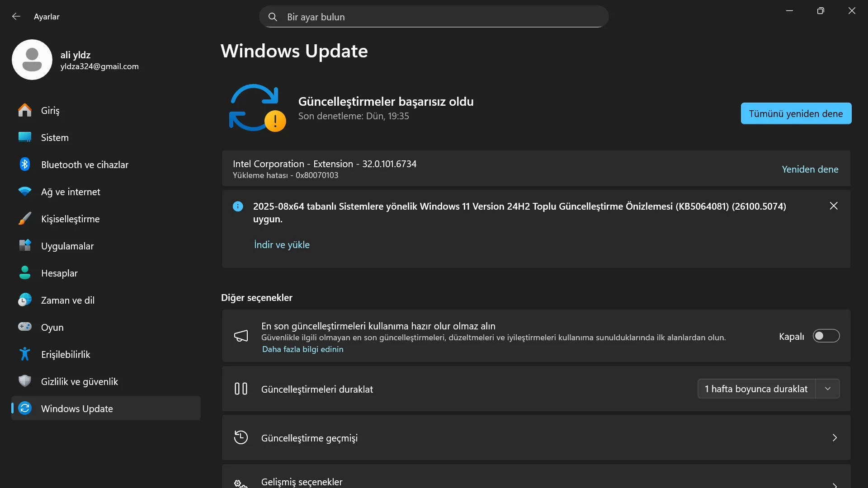Restore down the Ayarlar window
This screenshot has height=488, width=868.
821,11
